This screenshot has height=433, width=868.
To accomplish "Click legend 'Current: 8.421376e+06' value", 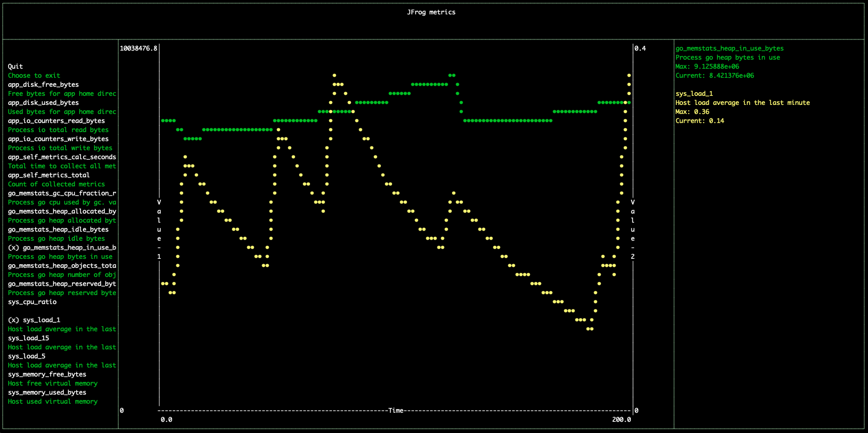I will (x=715, y=76).
